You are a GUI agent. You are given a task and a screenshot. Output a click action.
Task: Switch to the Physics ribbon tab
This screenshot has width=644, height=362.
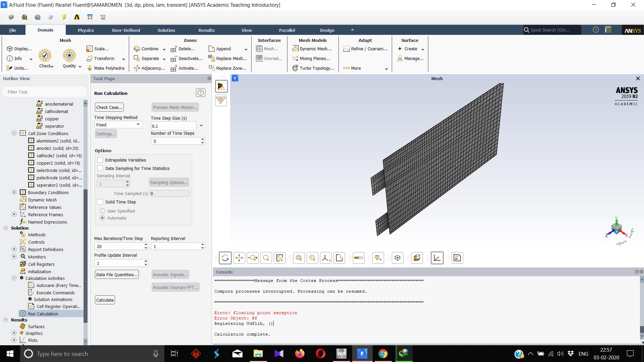tap(86, 30)
